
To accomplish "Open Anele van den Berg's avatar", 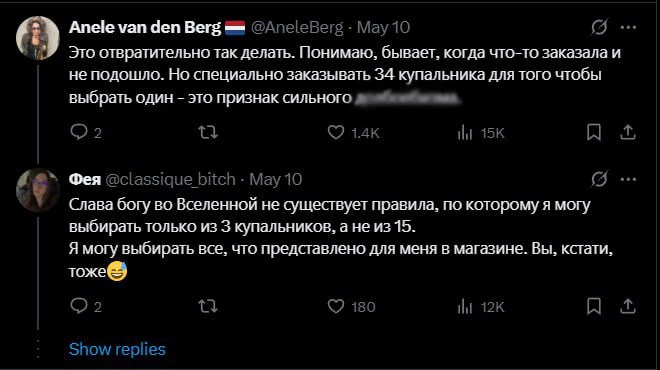I will [38, 38].
